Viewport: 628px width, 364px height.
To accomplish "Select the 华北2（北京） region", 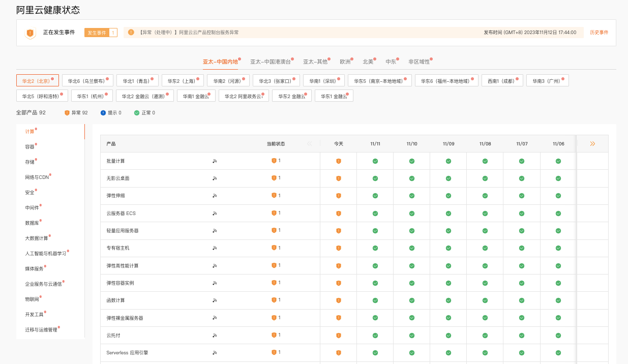I will click(x=38, y=81).
